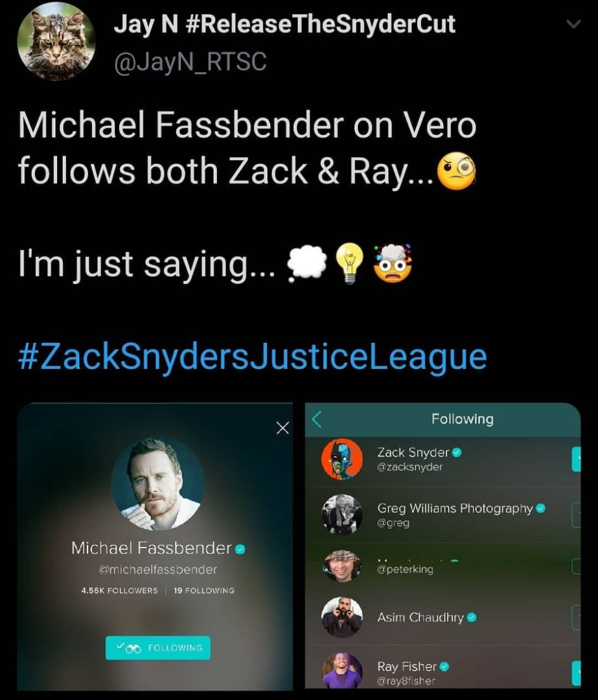The height and width of the screenshot is (700, 598).
Task: Click Asim Chaudhry's avatar
Action: [x=342, y=617]
